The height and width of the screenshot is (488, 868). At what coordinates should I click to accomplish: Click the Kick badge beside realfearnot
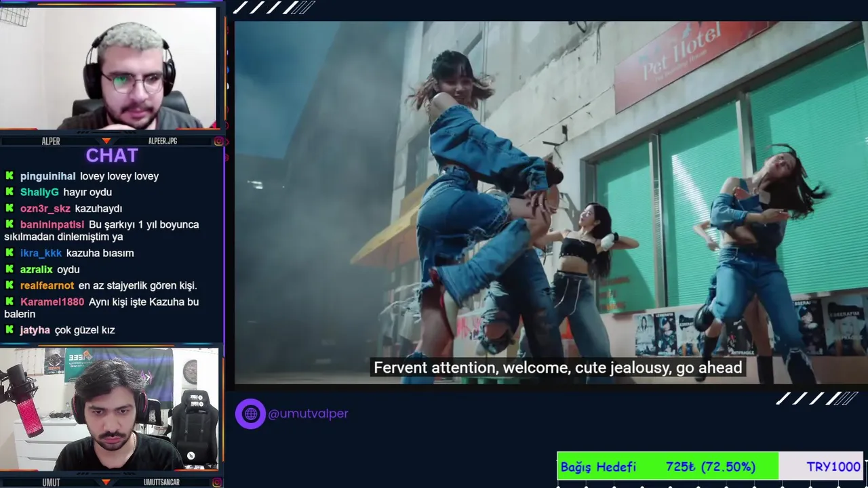9,285
